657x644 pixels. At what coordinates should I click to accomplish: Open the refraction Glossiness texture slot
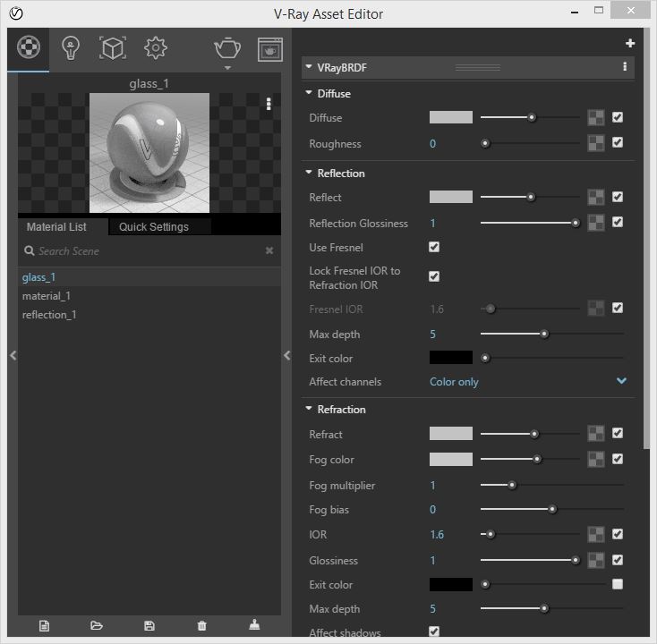click(x=596, y=560)
